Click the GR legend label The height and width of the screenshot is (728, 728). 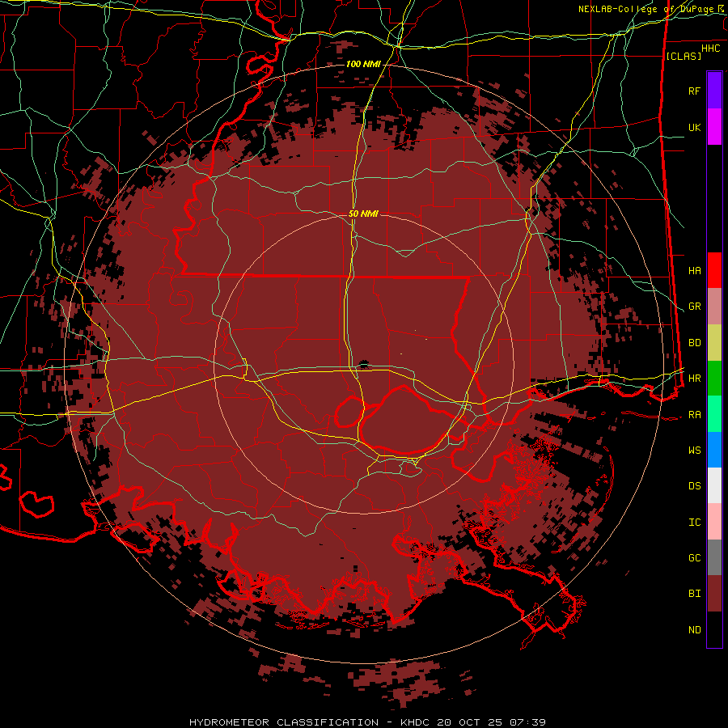[695, 307]
